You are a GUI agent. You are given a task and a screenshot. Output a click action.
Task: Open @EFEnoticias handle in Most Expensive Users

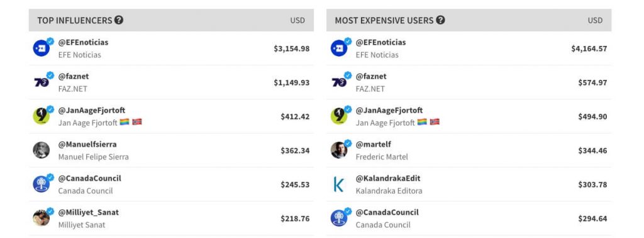point(380,42)
